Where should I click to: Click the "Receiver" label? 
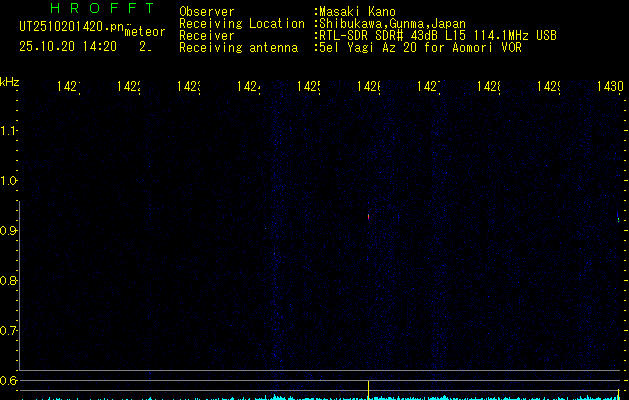(207, 36)
